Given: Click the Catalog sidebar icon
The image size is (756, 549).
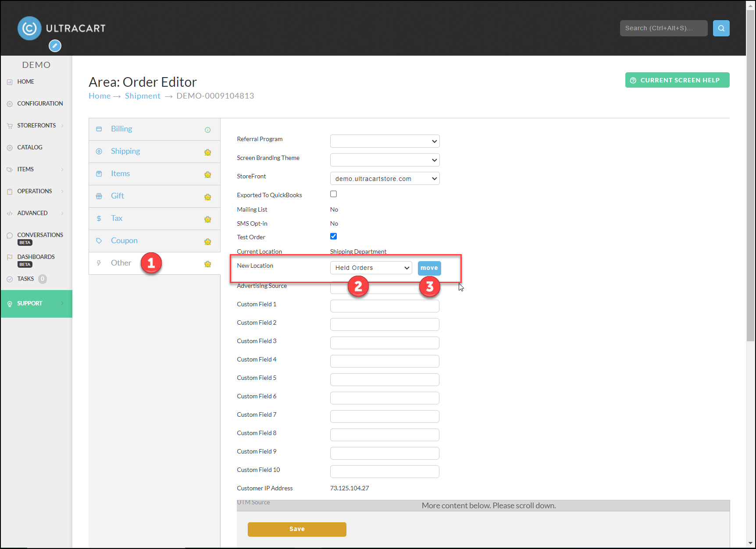Looking at the screenshot, I should pyautogui.click(x=10, y=148).
